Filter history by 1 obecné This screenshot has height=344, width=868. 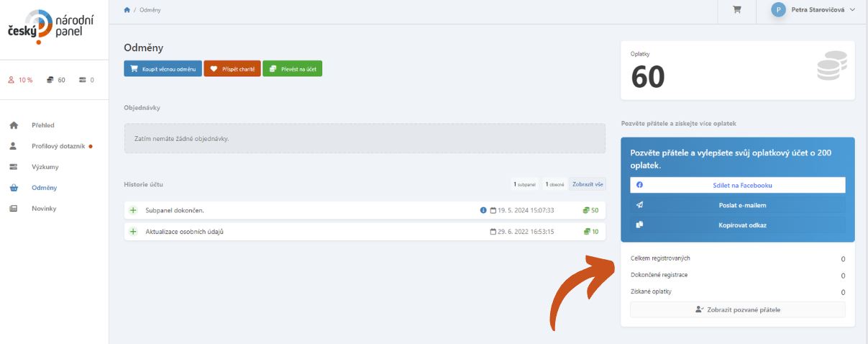pyautogui.click(x=554, y=184)
